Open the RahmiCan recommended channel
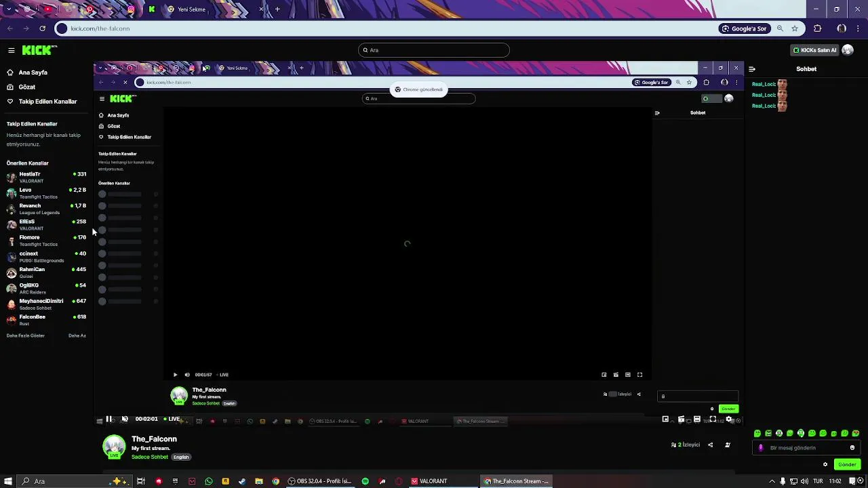 click(x=46, y=272)
